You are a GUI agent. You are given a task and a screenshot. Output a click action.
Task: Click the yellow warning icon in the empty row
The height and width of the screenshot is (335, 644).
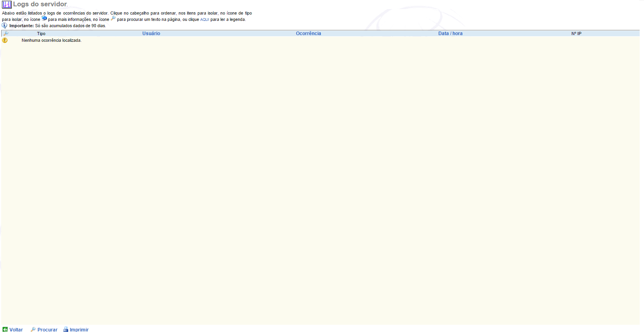(x=5, y=40)
